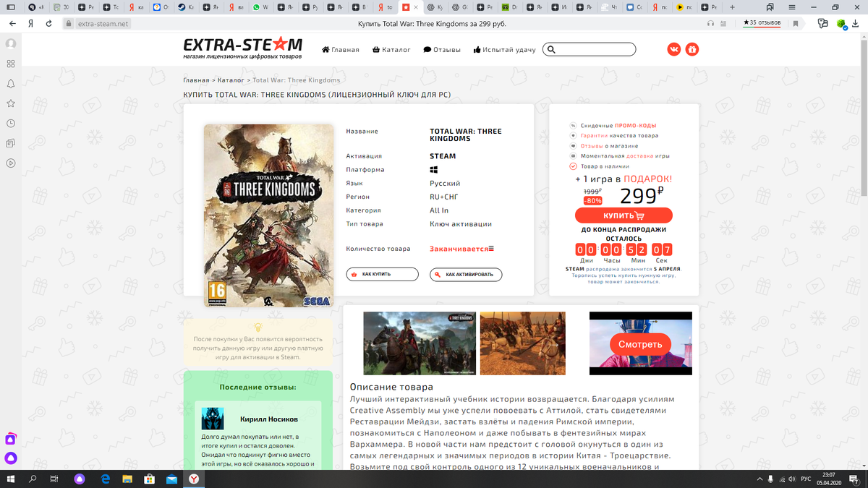Screen dimensions: 868x488
Task: Open Microsoft Store from the taskbar
Action: tap(149, 479)
